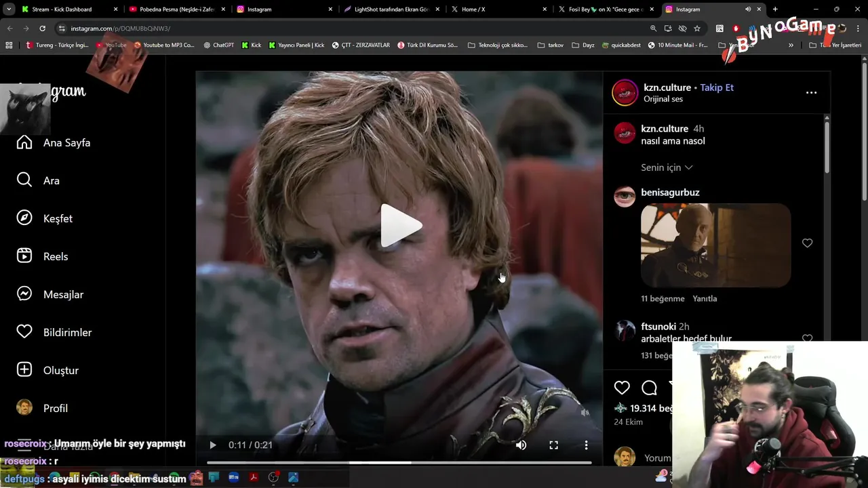Screen dimensions: 868x488
Task: Switch to LightShot tab
Action: tap(391, 9)
